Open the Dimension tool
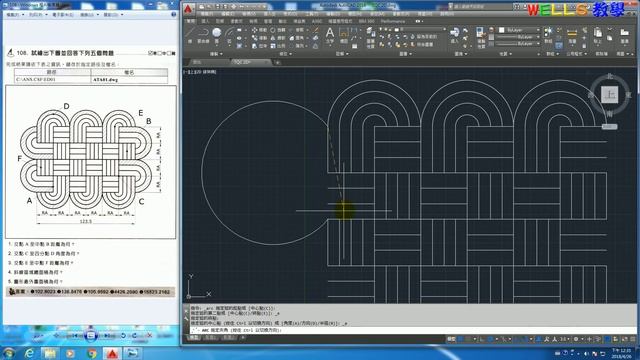Viewport: 640px width, 360px height. (x=344, y=35)
